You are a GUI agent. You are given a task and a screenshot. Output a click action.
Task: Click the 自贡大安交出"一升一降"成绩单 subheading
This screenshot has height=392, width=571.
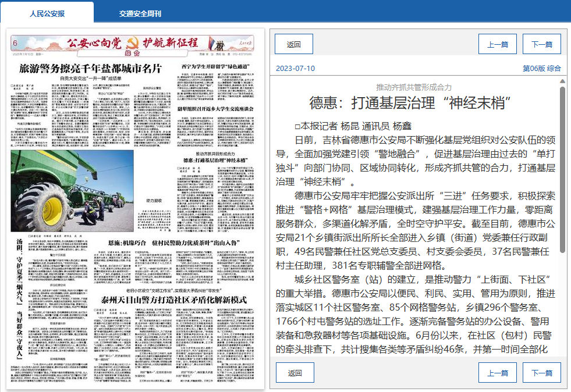(91, 79)
